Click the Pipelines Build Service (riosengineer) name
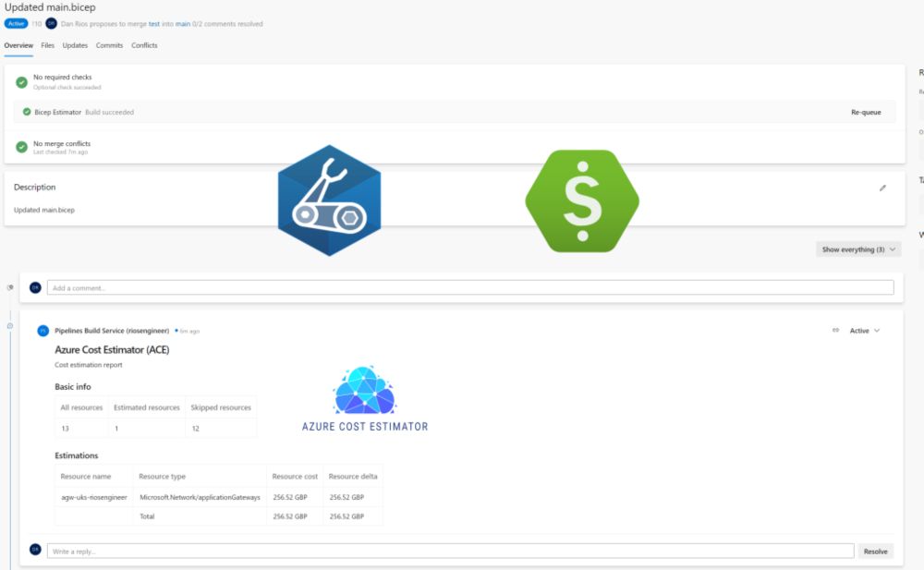The height and width of the screenshot is (570, 924). tap(112, 331)
